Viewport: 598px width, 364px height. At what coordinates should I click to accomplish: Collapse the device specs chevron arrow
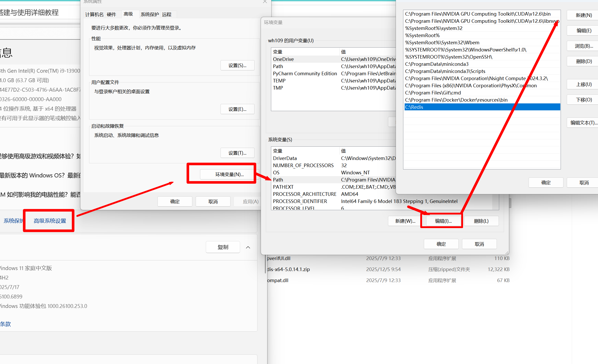[248, 247]
